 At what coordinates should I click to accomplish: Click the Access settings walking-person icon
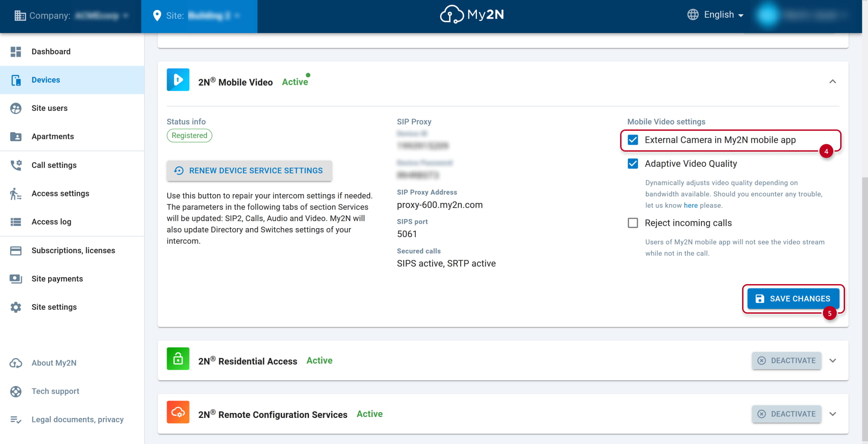pos(16,193)
